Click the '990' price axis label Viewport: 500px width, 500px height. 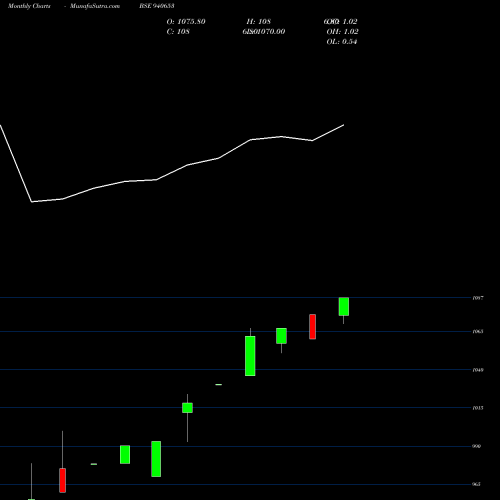(x=477, y=446)
